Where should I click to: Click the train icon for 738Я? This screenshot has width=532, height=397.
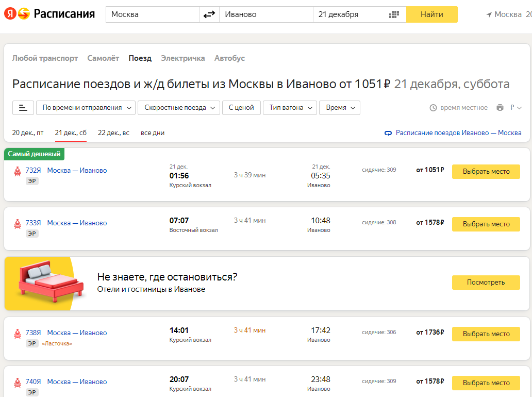(x=18, y=334)
